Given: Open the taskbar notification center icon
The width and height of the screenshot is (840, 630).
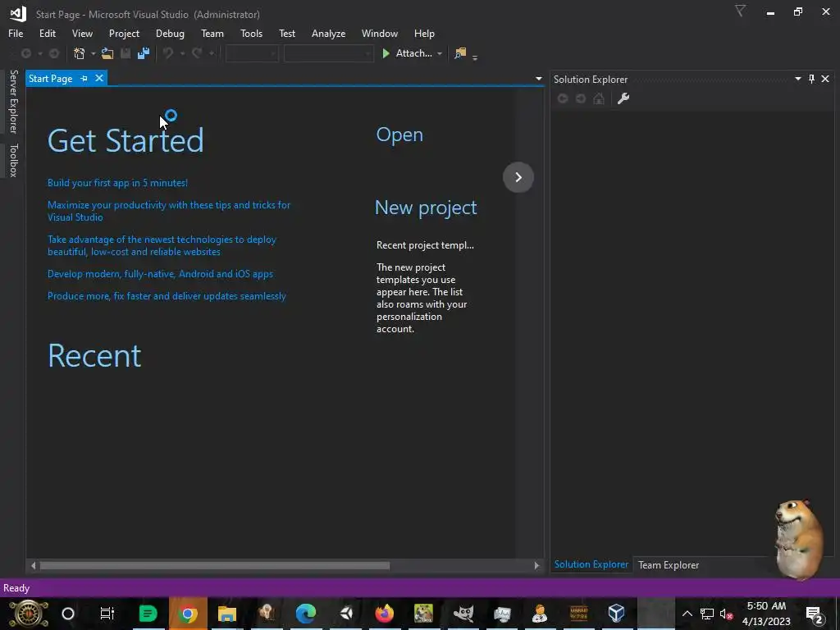Looking at the screenshot, I should coord(815,614).
